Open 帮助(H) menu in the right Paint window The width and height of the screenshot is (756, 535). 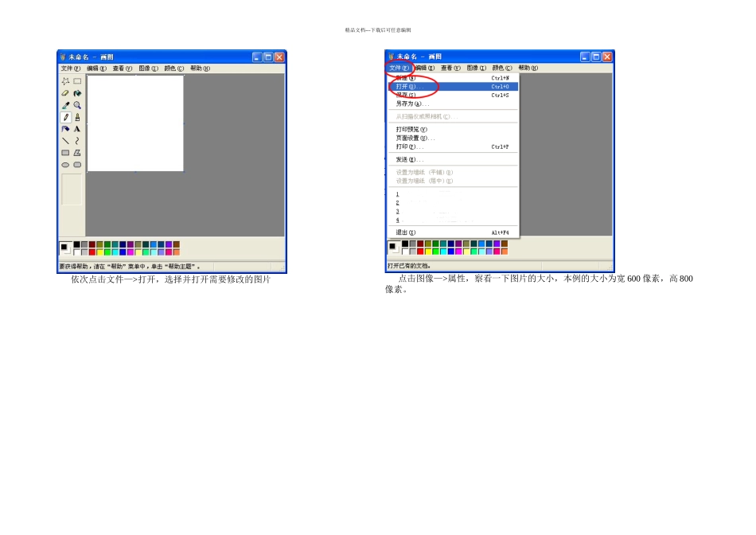[x=528, y=68]
